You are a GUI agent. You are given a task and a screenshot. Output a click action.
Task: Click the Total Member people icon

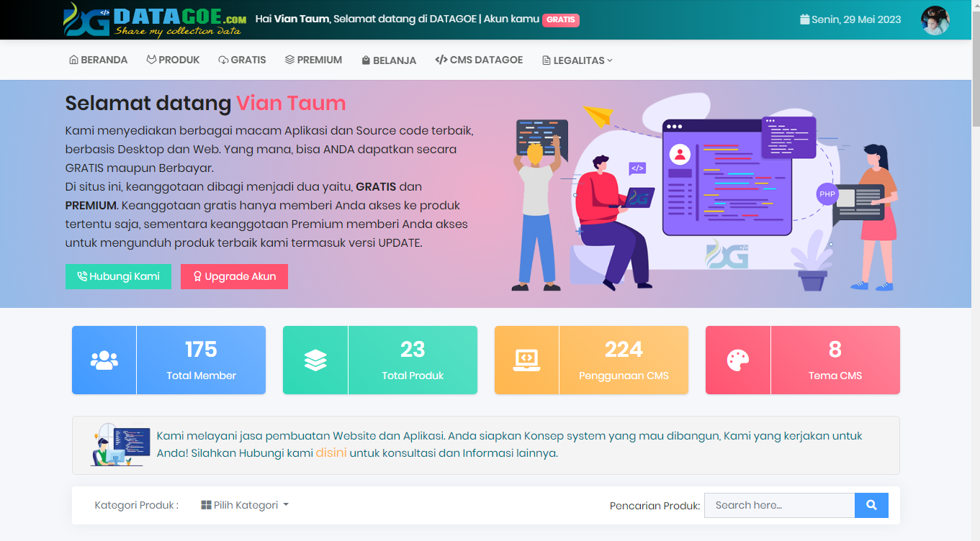(104, 360)
